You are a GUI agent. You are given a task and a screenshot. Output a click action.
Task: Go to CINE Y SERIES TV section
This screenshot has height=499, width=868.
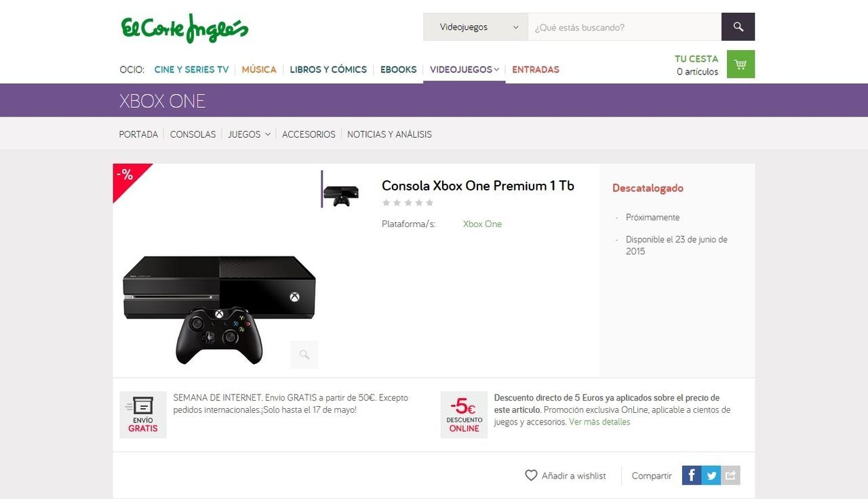click(x=191, y=69)
